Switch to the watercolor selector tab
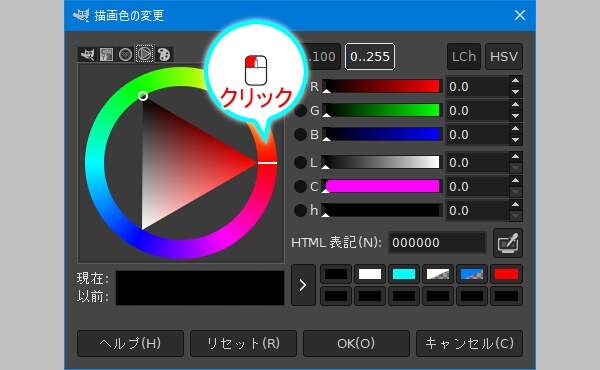600x370 pixels. pos(125,54)
